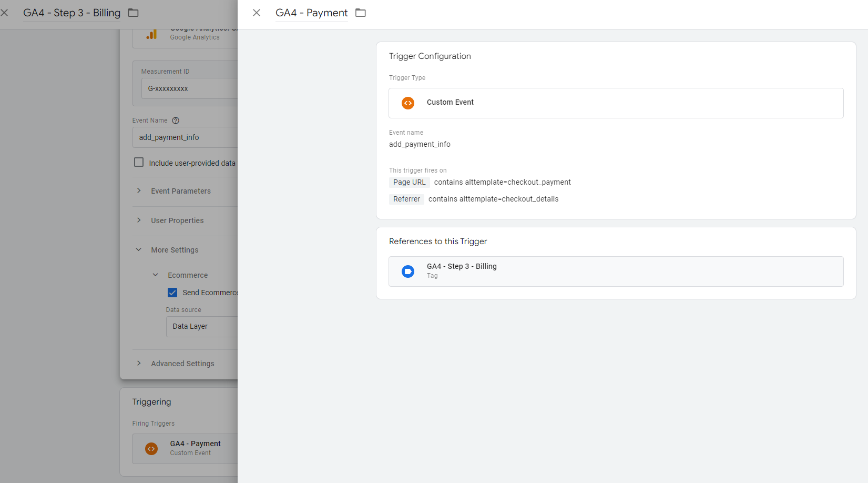Open the Custom Event trigger type box
868x483 pixels.
(616, 103)
